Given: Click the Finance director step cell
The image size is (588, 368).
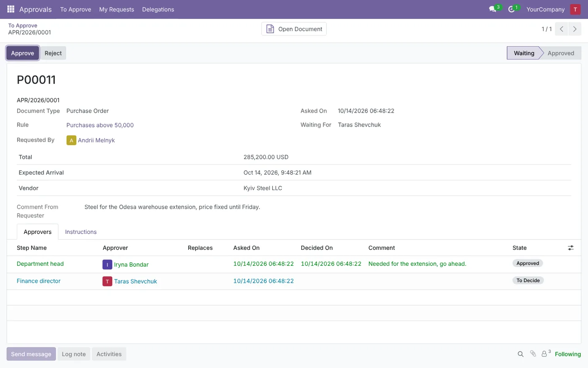Looking at the screenshot, I should tap(39, 281).
